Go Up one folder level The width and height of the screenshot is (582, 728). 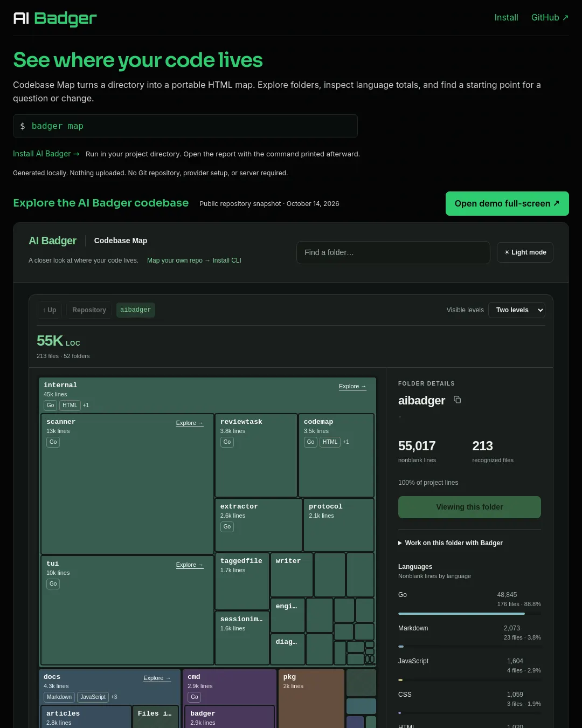coord(50,310)
